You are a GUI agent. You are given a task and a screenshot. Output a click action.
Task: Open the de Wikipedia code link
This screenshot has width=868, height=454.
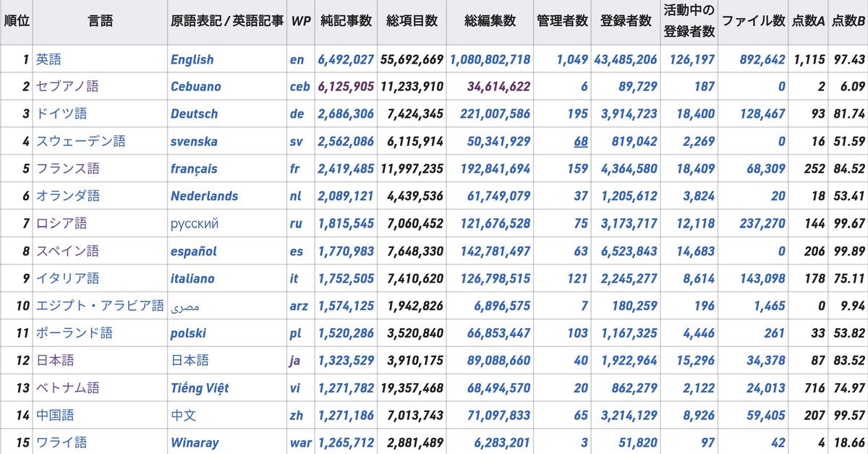tap(297, 114)
